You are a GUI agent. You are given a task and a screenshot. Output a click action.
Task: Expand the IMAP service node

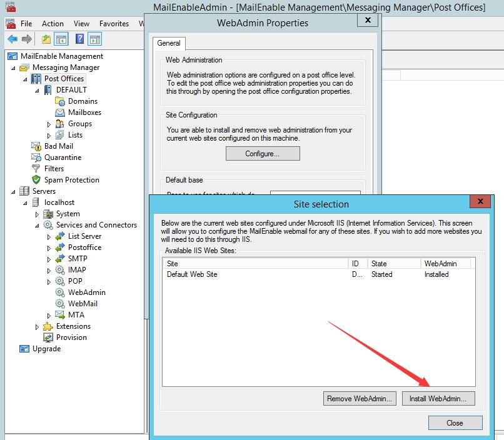tap(49, 271)
